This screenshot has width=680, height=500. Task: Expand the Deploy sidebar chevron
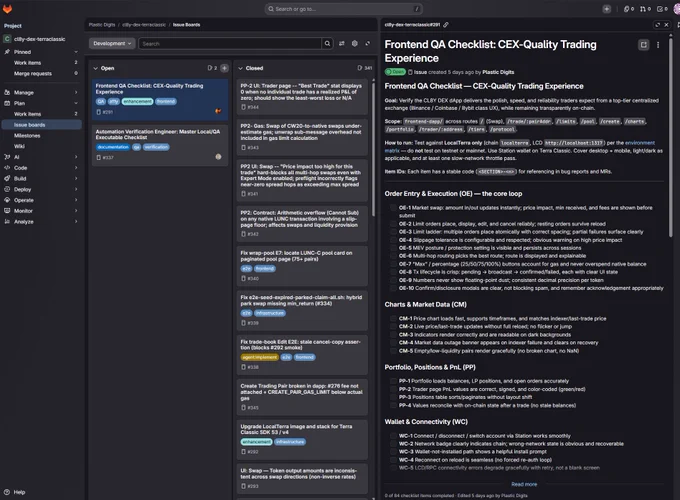pos(76,190)
